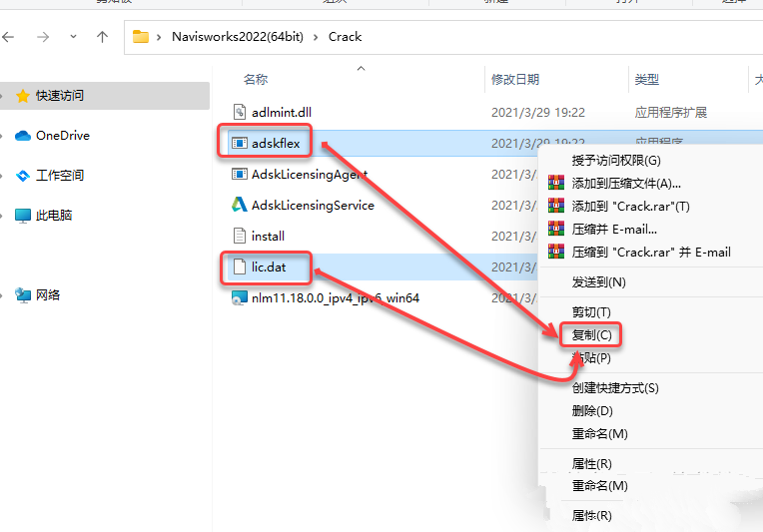Select the nlm11.18.0.0_ipv4_ipv6_win64 installer
763x532 pixels.
[336, 298]
